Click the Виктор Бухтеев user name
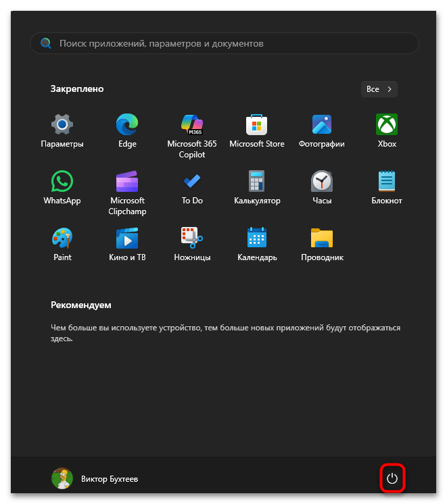The height and width of the screenshot is (504, 447). pos(110,479)
